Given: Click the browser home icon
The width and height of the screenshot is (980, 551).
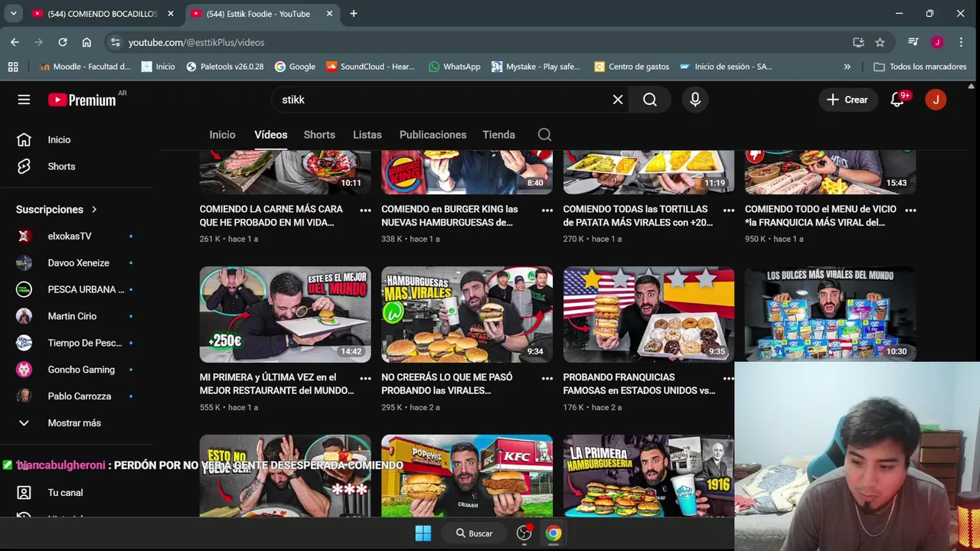Looking at the screenshot, I should click(x=87, y=42).
